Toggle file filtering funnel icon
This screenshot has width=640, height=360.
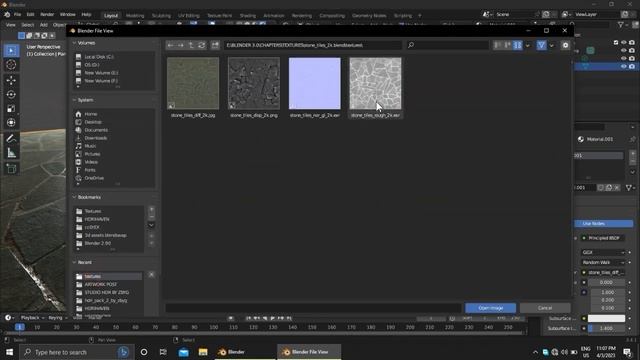point(541,45)
